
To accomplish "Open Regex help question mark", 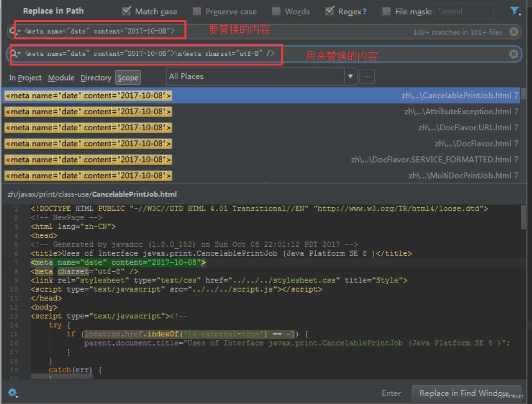I will click(363, 11).
